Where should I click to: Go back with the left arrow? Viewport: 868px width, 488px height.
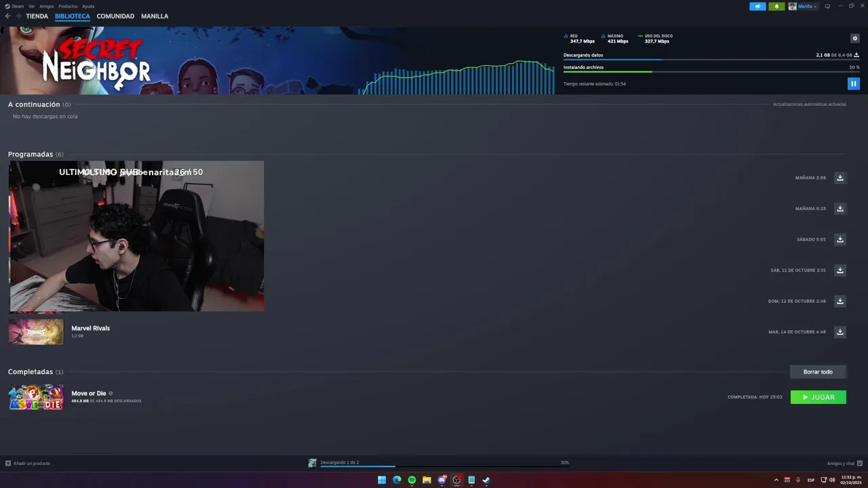[8, 16]
